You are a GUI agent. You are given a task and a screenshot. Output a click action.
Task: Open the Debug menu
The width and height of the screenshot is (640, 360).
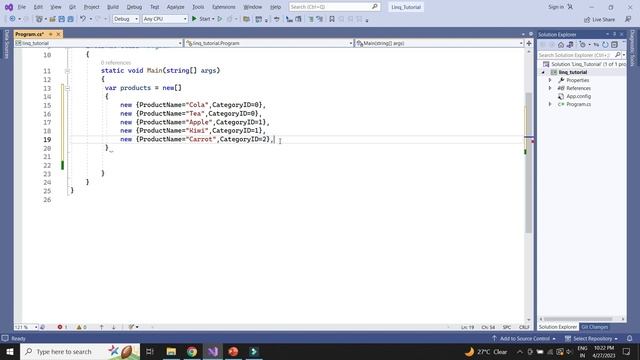point(134,7)
